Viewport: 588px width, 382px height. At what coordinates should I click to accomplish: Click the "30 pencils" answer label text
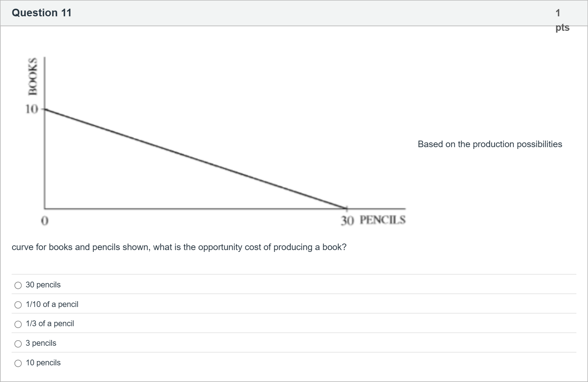point(43,285)
